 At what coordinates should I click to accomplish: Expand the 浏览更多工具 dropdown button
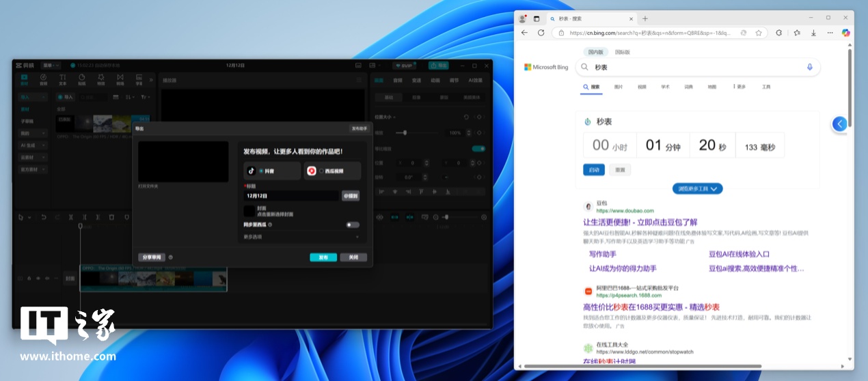(x=697, y=188)
